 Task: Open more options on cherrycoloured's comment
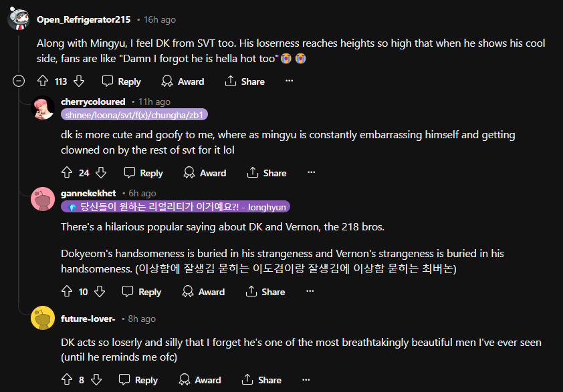[311, 173]
